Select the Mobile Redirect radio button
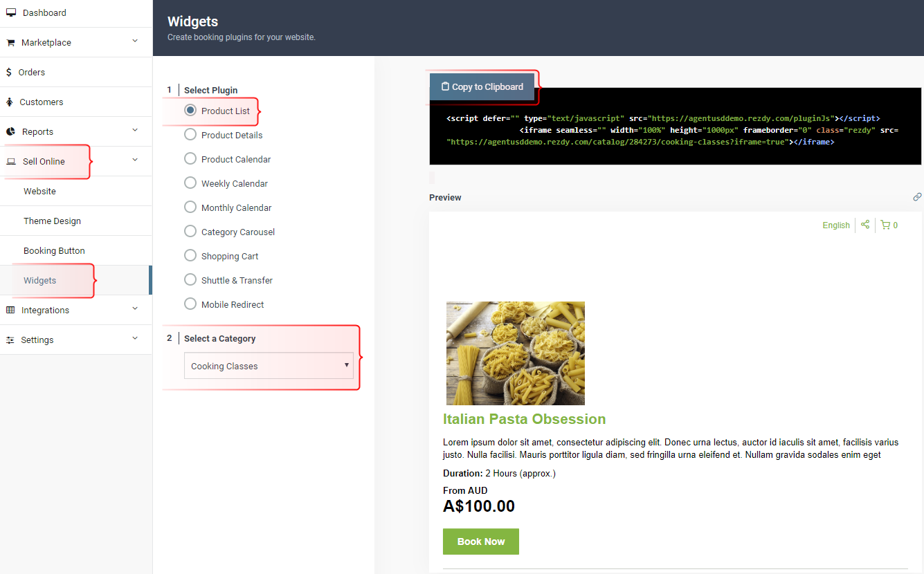This screenshot has height=574, width=924. click(190, 304)
